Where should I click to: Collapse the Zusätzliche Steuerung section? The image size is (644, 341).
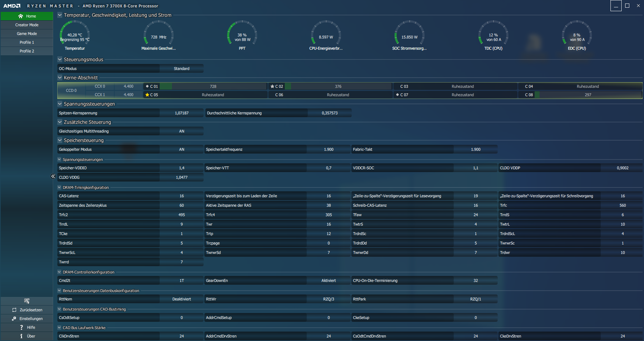click(60, 122)
